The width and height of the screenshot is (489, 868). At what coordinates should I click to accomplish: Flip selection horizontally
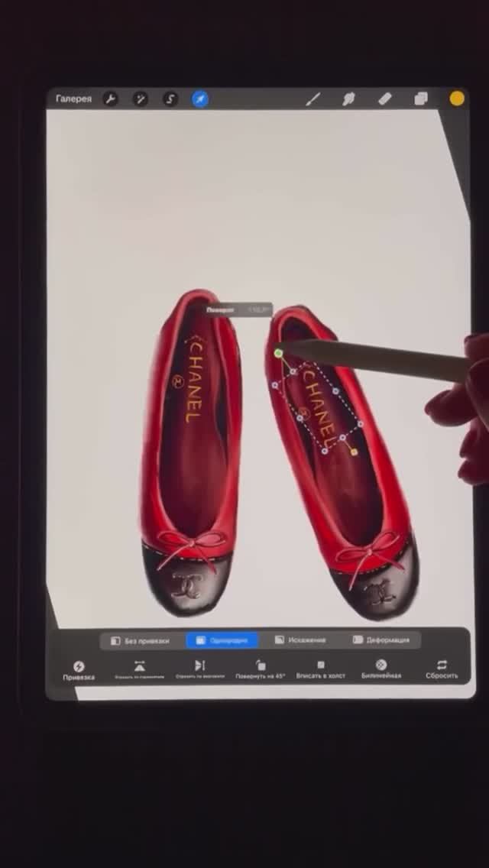(140, 669)
